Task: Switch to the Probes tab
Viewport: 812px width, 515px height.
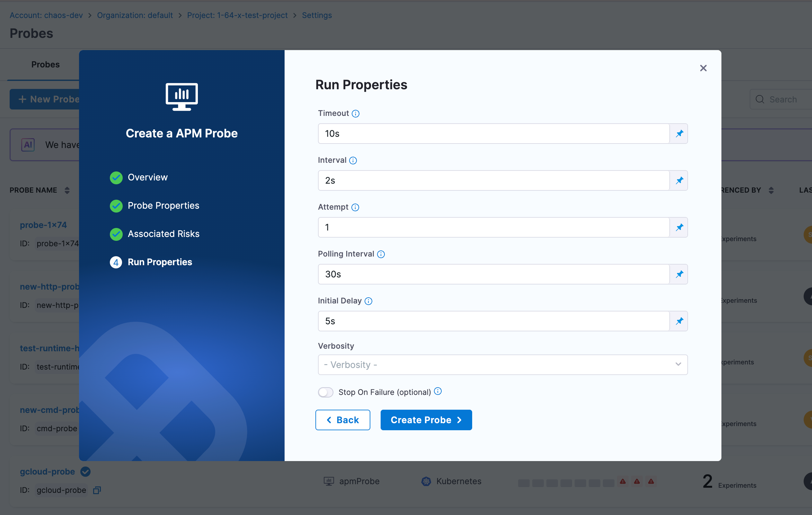Action: [45, 64]
